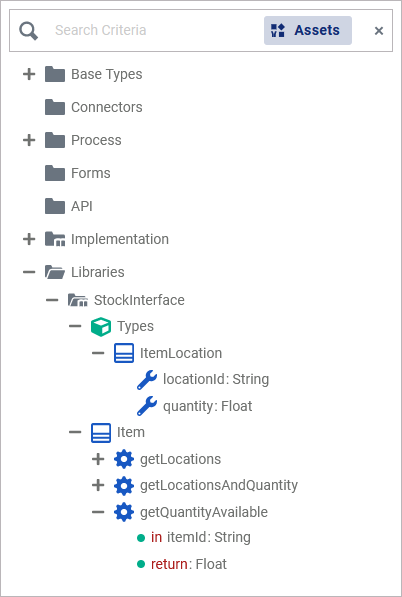Select the Connectors folder
The width and height of the screenshot is (402, 597).
point(94,107)
